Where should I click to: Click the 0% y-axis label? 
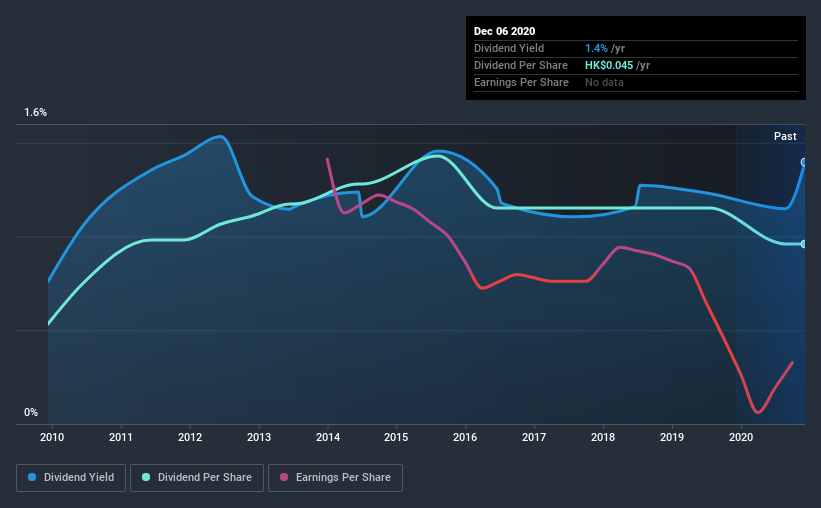pos(31,413)
